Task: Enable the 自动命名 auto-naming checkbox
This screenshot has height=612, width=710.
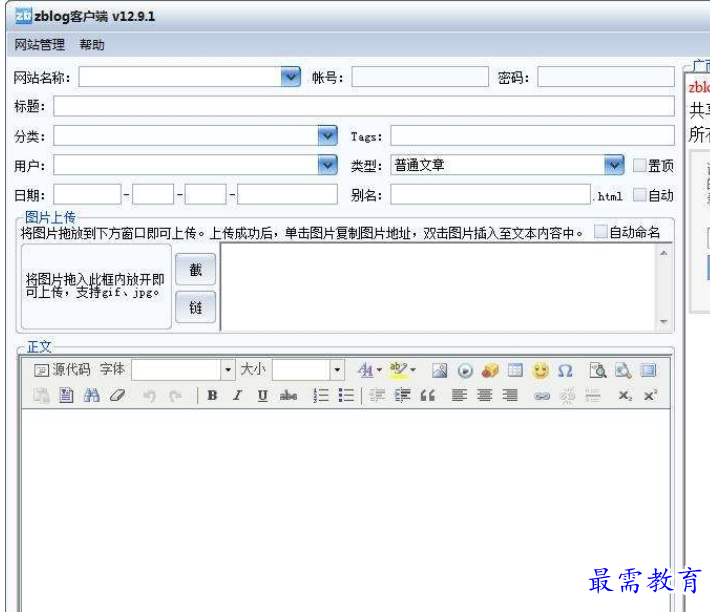Action: (x=600, y=231)
